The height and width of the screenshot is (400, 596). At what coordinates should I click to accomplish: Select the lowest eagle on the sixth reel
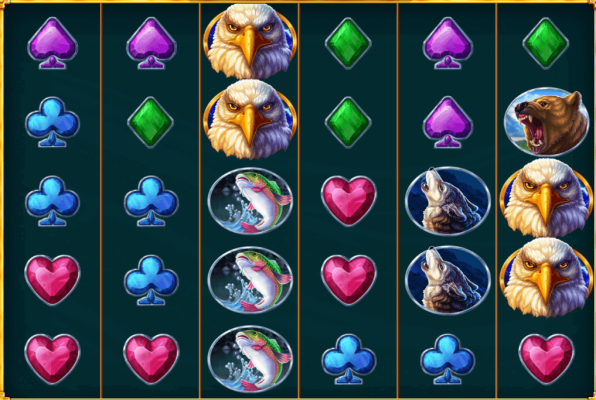pyautogui.click(x=546, y=278)
